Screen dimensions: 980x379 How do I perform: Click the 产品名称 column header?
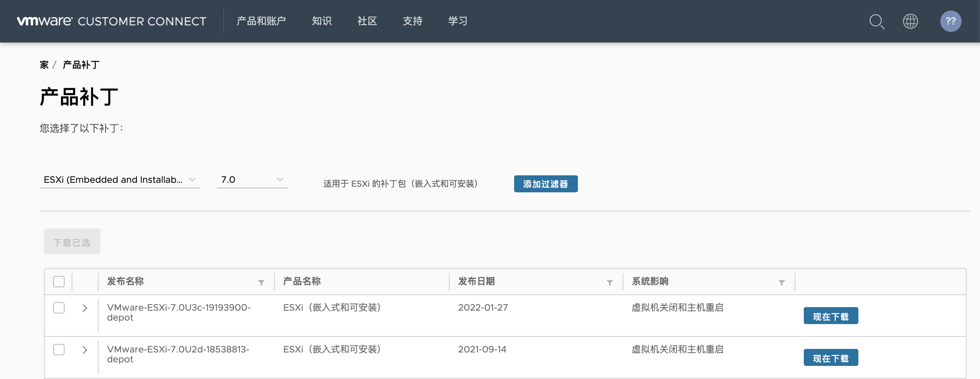click(302, 281)
